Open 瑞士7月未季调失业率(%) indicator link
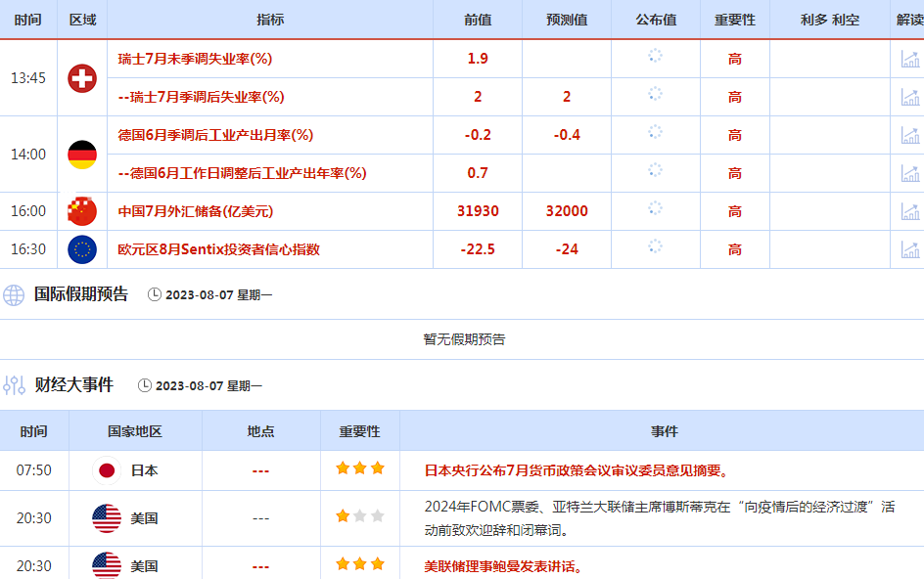 pyautogui.click(x=195, y=59)
